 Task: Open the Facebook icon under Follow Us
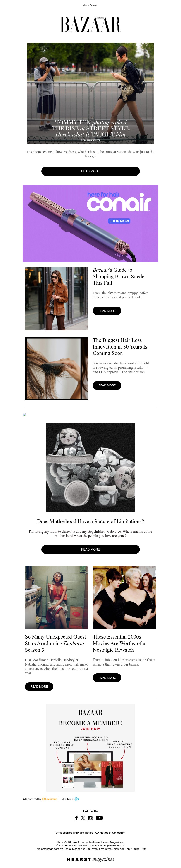point(76,818)
